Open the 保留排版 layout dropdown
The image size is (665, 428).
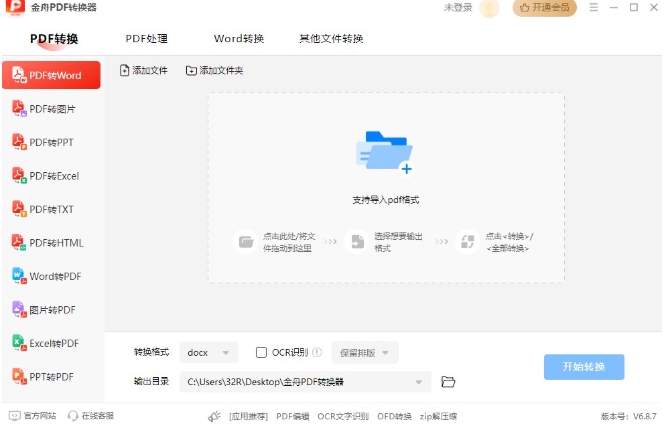pyautogui.click(x=365, y=352)
